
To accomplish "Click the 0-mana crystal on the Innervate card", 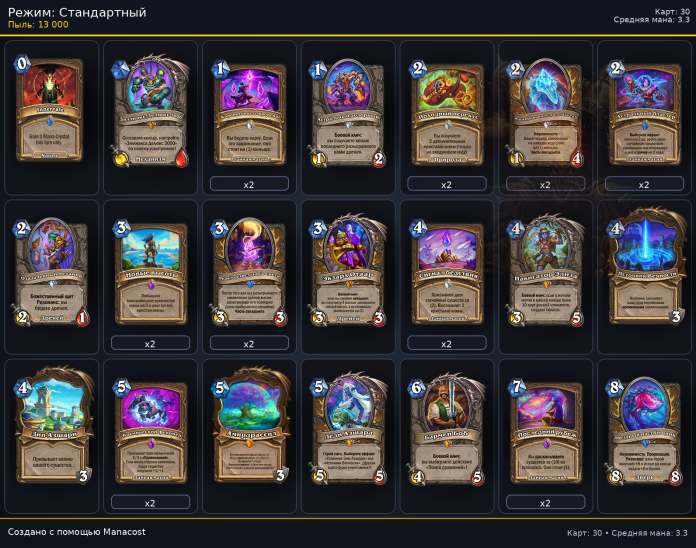I will click(22, 64).
